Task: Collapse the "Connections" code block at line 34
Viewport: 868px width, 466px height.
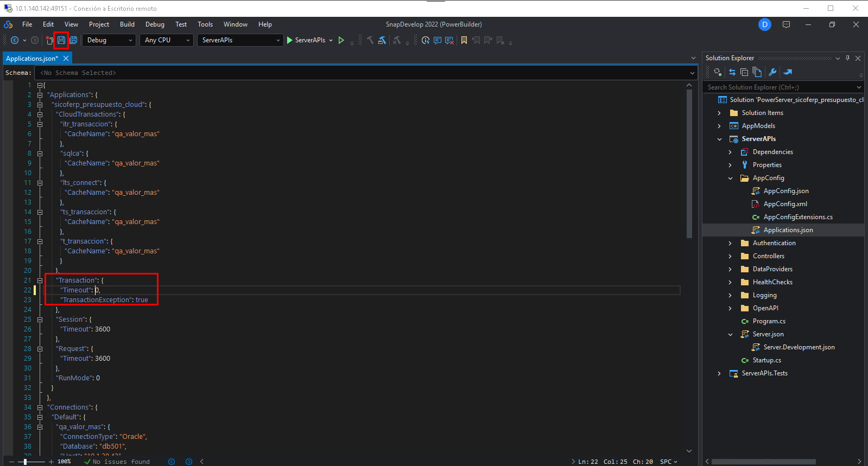Action: pos(40,407)
